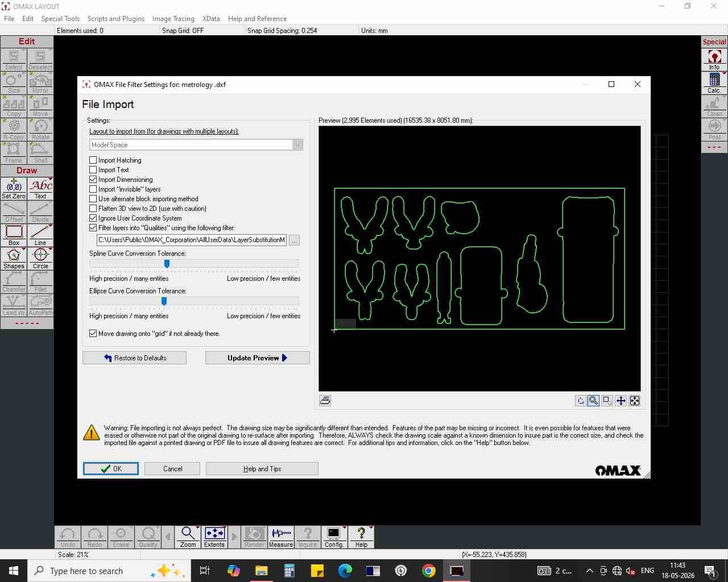Screen dimensions: 728x582
Task: Select the pan arrows icon under preview
Action: [621, 401]
